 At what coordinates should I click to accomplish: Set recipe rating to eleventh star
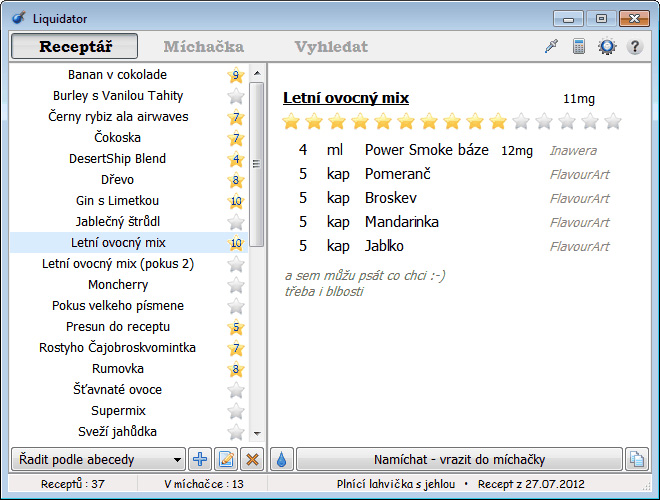click(x=521, y=121)
